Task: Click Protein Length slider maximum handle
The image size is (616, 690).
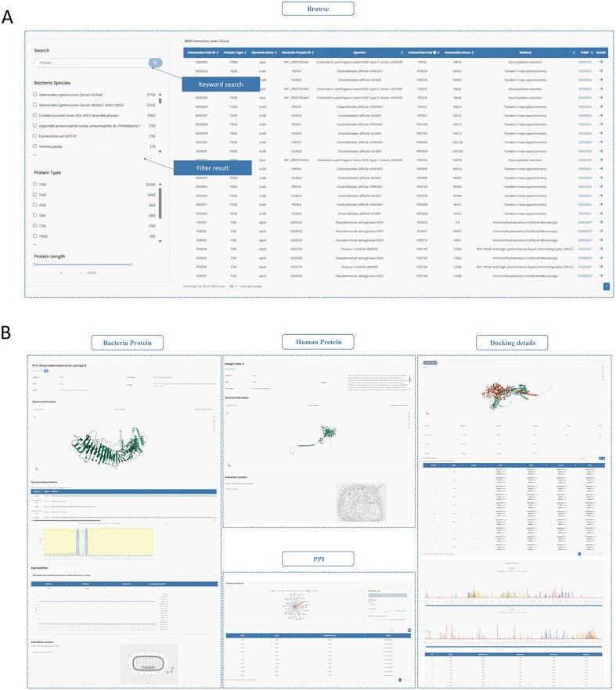Action: click(x=131, y=264)
